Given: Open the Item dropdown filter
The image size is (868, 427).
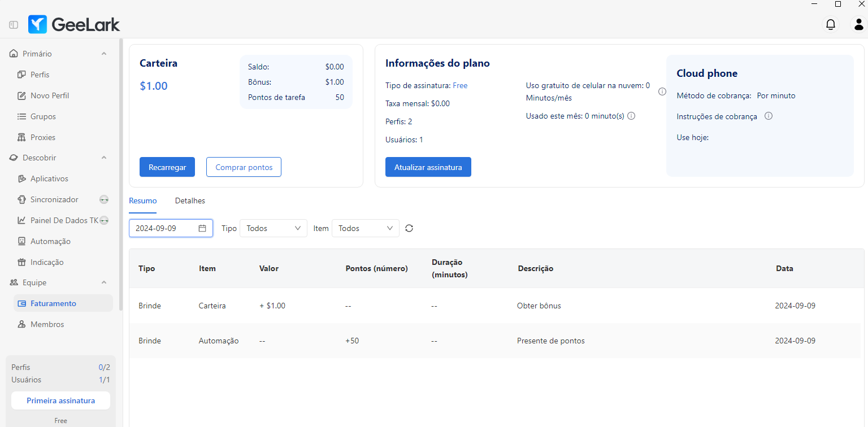Looking at the screenshot, I should pyautogui.click(x=366, y=228).
